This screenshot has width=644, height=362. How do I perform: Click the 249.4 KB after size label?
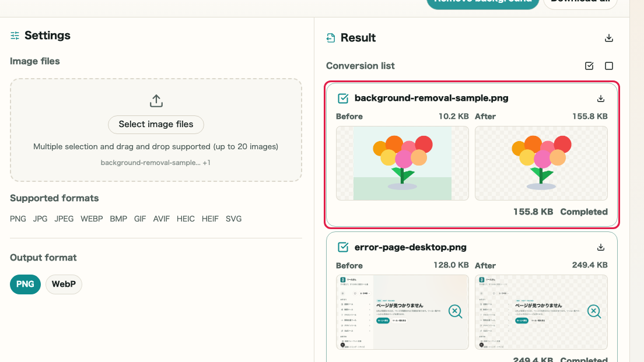(x=590, y=265)
